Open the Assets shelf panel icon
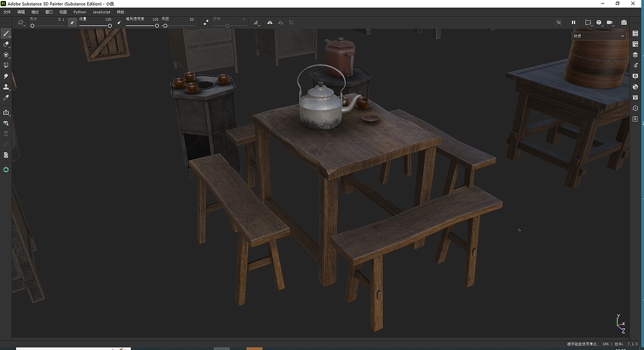 point(635,98)
